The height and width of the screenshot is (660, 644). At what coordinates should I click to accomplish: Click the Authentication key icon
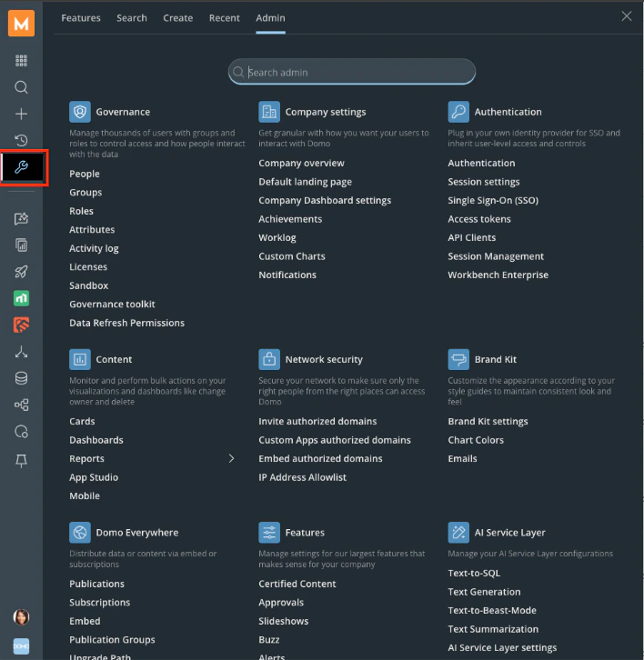click(458, 112)
